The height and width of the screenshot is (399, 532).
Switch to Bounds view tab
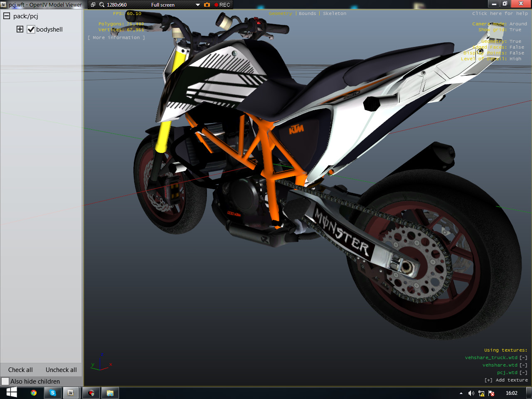(308, 13)
